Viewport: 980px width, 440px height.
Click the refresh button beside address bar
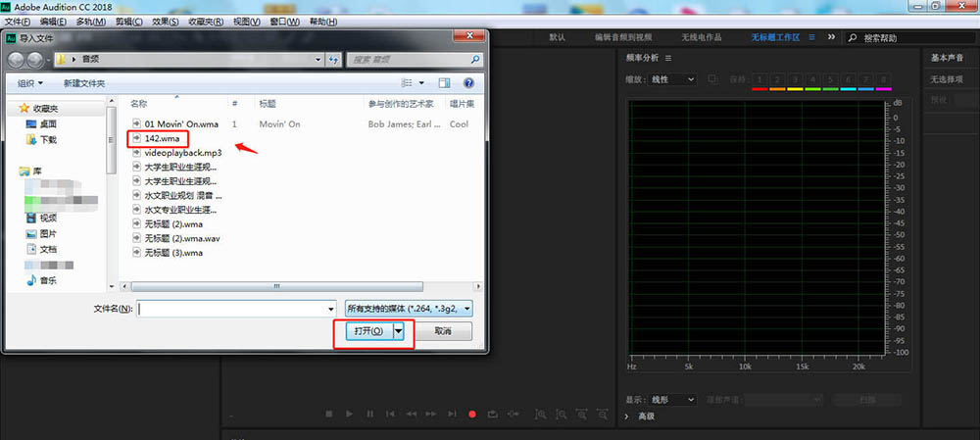click(333, 60)
